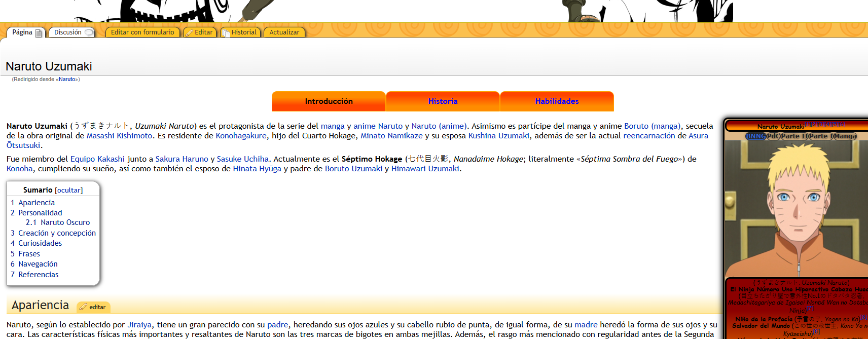Open reference [8] after Yogen no Ko

(864, 317)
